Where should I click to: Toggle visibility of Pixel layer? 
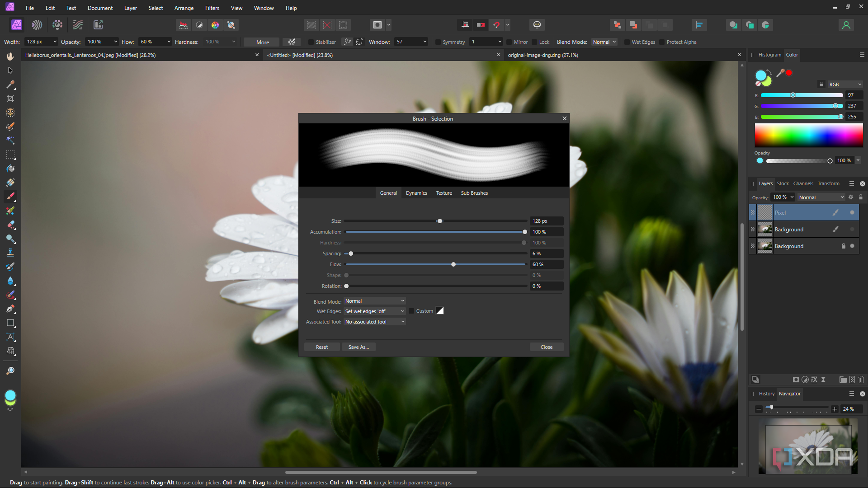click(x=852, y=212)
